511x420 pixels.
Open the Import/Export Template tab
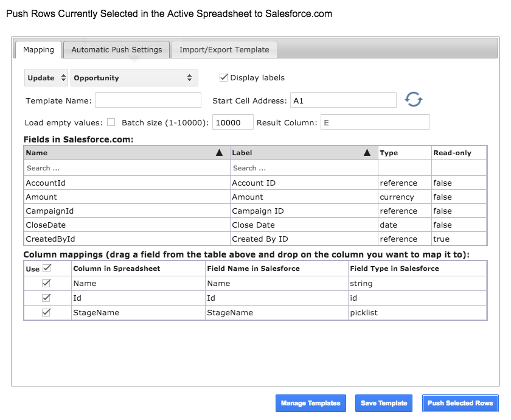point(224,49)
